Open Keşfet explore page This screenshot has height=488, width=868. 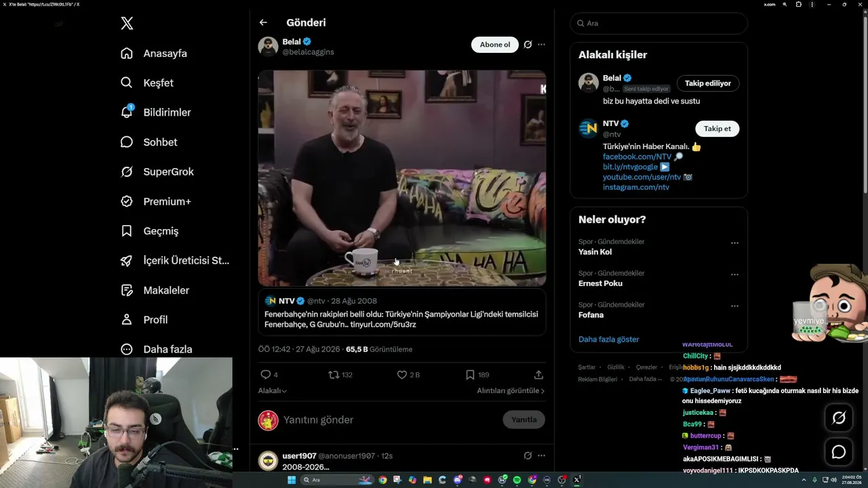(146, 83)
